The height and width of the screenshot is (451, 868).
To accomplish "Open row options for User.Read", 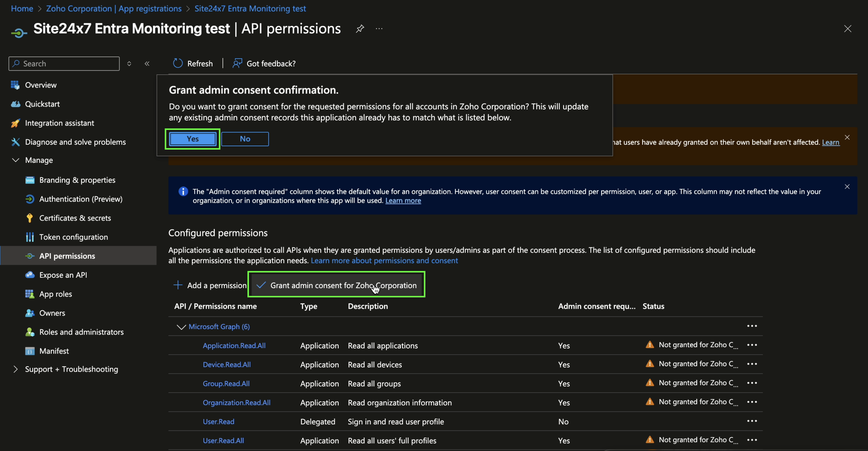I will tap(753, 421).
